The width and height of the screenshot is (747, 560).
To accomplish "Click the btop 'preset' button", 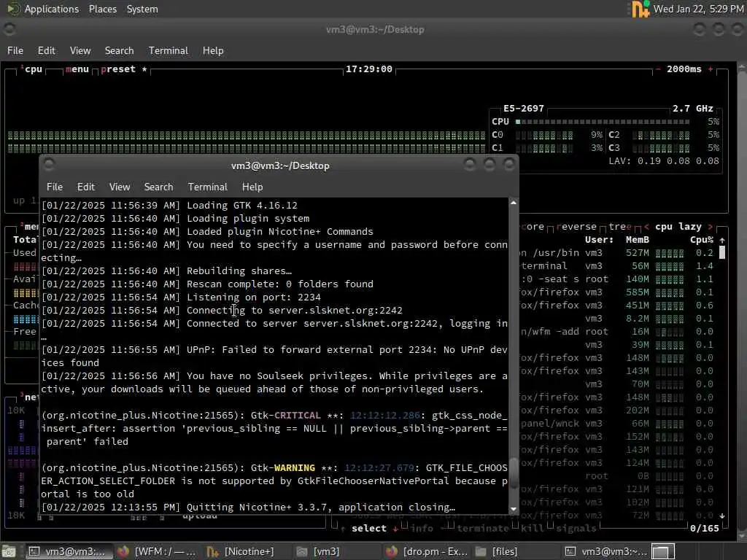I will click(118, 69).
